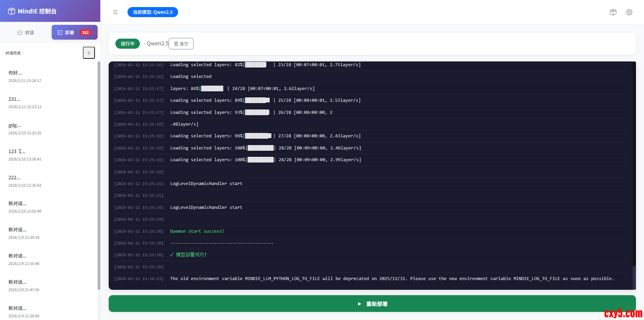
Task: Click the 当前模型: Qwen2.5 badge
Action: click(x=153, y=12)
